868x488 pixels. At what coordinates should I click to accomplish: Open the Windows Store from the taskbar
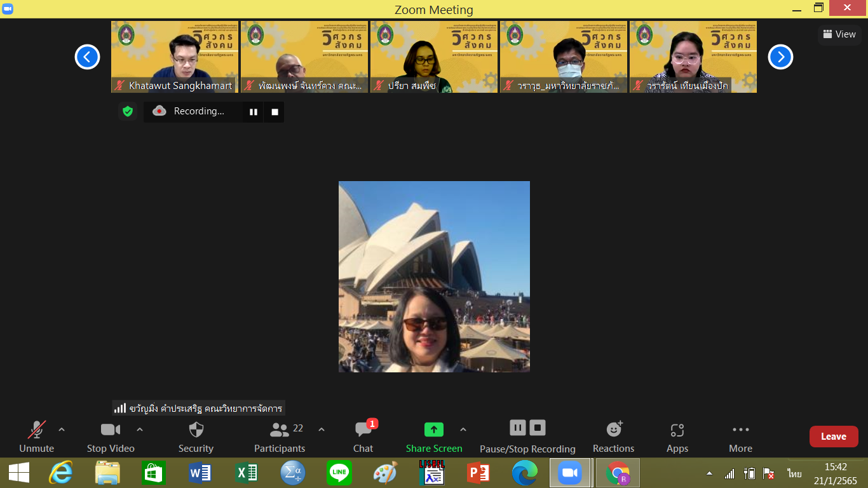pyautogui.click(x=154, y=473)
